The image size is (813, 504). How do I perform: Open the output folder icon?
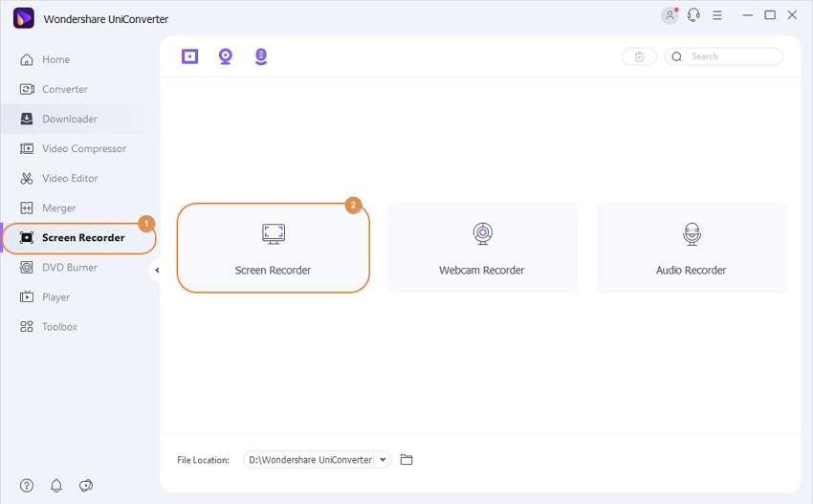(x=406, y=459)
